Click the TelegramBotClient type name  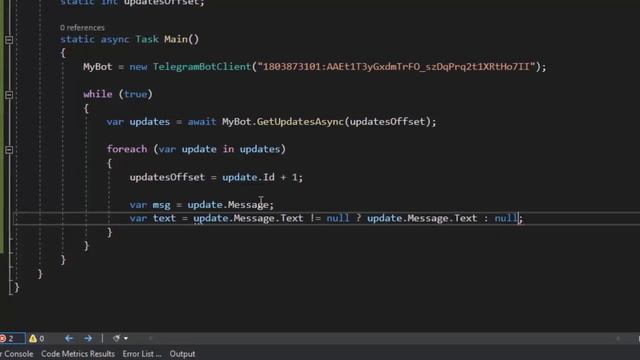click(x=202, y=67)
